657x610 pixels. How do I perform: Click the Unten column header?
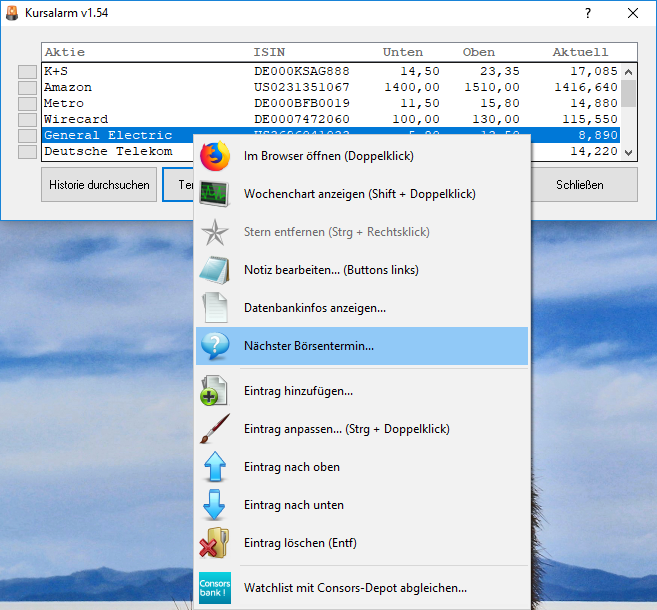click(x=403, y=52)
